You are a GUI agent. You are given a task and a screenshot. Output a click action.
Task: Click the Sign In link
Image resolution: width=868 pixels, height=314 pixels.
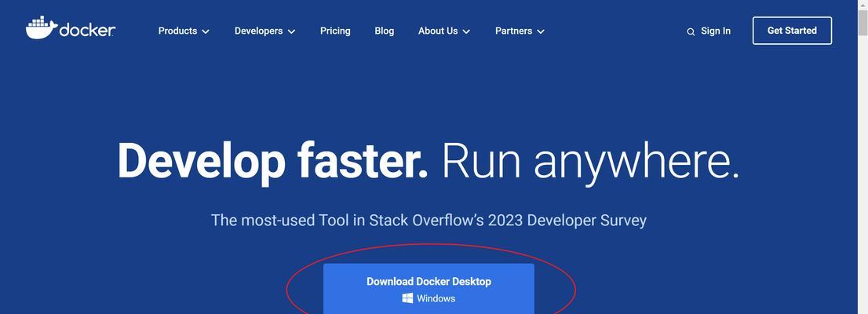click(x=716, y=31)
